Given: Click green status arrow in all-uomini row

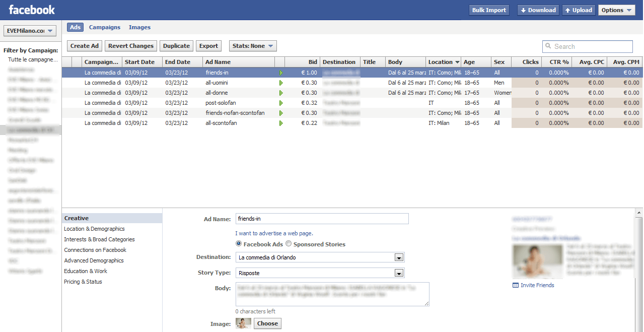Looking at the screenshot, I should pos(281,83).
